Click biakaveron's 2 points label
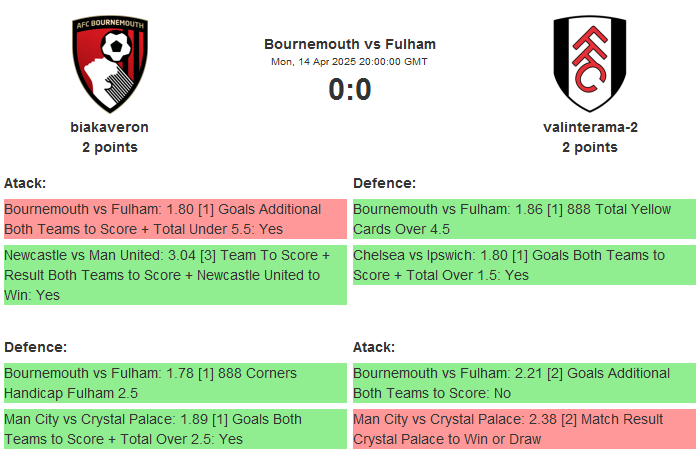Screen dimensions: 700x460 (110, 147)
